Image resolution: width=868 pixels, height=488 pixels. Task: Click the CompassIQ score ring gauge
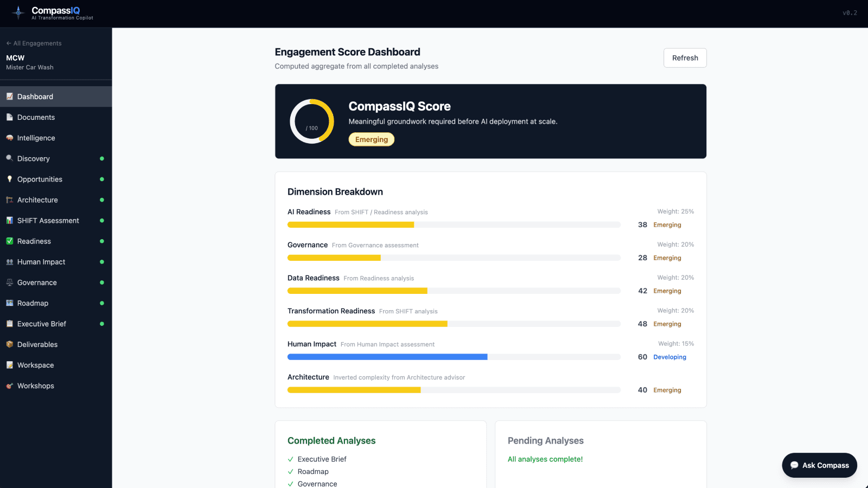click(x=312, y=121)
